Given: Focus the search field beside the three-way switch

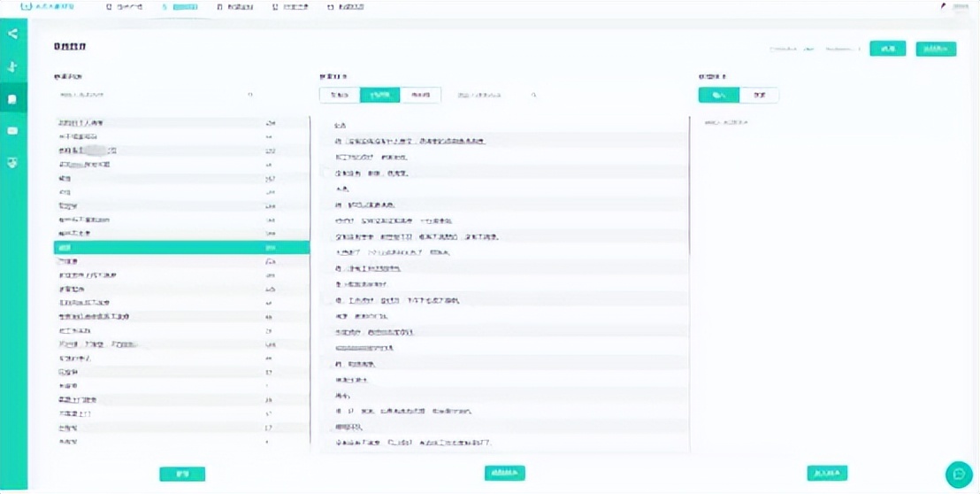Looking at the screenshot, I should coord(495,95).
